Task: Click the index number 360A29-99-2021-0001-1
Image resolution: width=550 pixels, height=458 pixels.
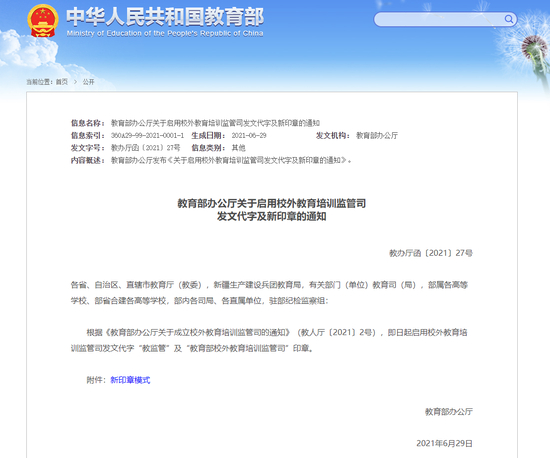Action: click(x=147, y=135)
